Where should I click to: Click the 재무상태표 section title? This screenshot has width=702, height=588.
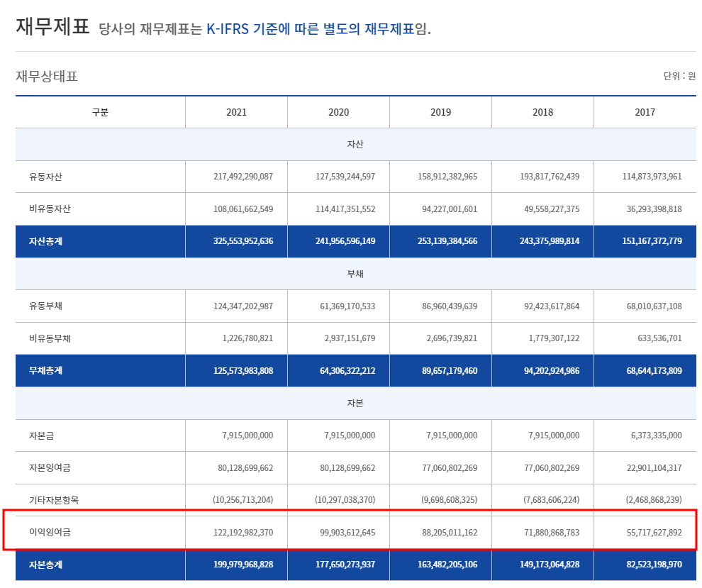tap(47, 76)
